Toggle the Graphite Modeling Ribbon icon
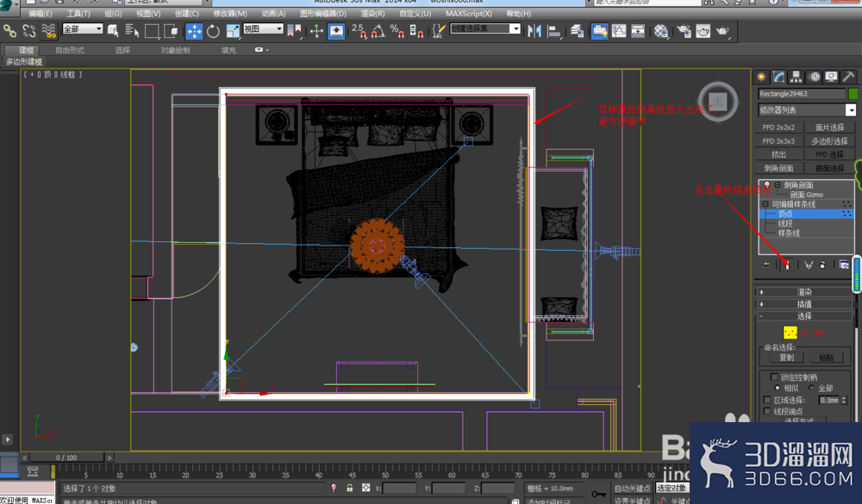The height and width of the screenshot is (504, 862). tap(600, 31)
